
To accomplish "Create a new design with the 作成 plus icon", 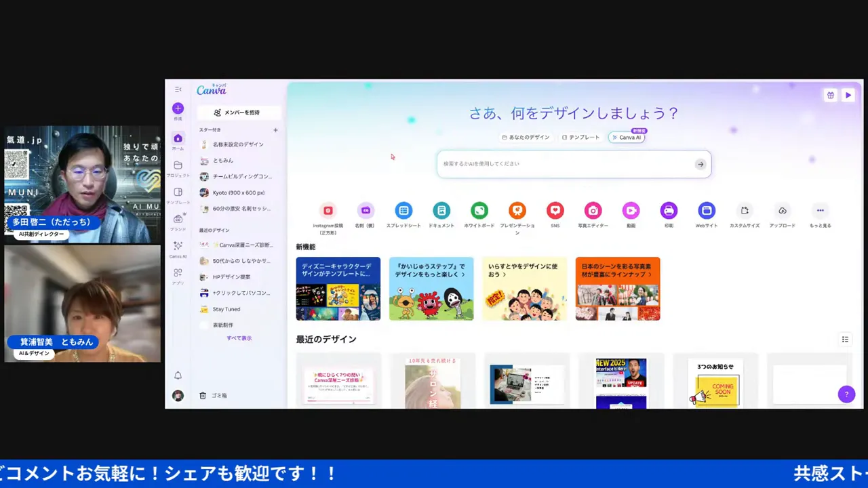I will click(178, 108).
